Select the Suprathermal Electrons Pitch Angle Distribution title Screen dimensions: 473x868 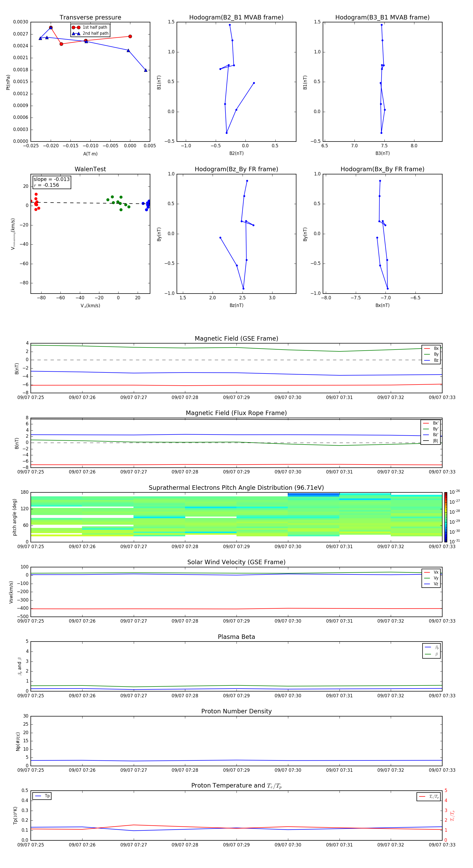click(236, 488)
